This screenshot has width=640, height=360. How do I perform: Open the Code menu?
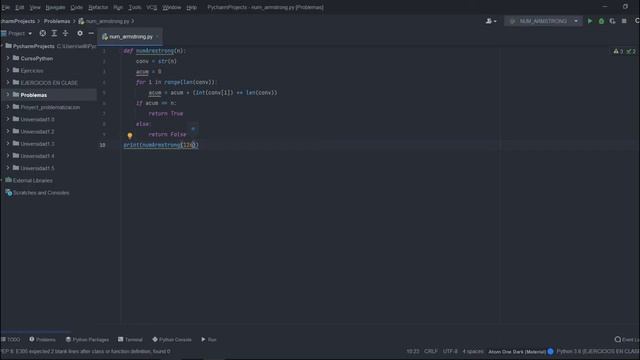pos(76,7)
